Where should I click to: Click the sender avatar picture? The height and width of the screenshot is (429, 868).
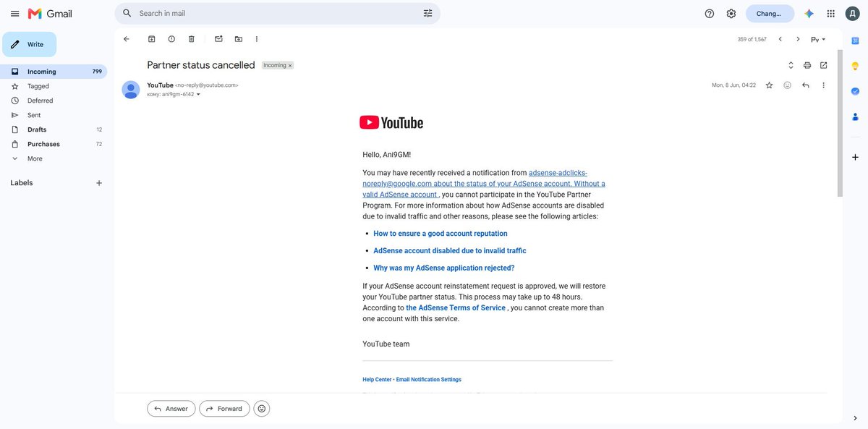coord(131,90)
